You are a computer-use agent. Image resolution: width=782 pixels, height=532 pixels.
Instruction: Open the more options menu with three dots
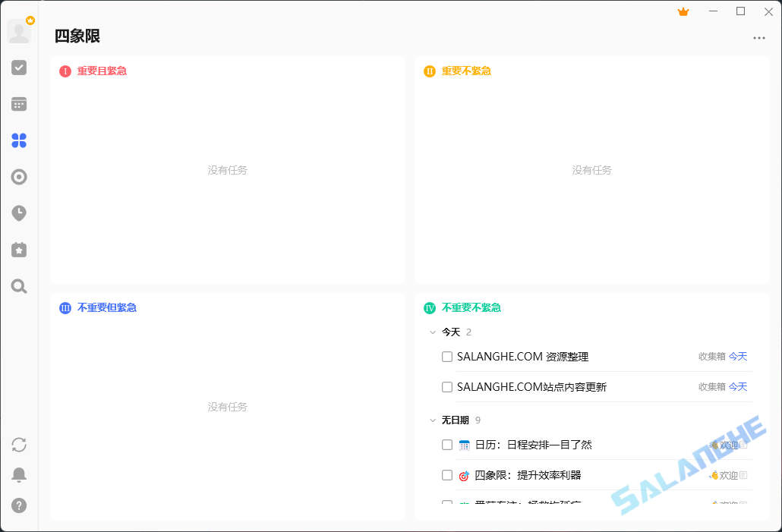pyautogui.click(x=758, y=38)
